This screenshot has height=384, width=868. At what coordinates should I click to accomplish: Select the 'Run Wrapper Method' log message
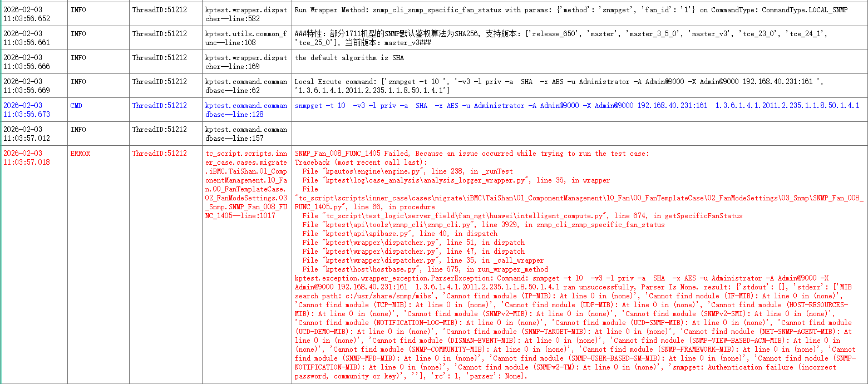tap(571, 11)
